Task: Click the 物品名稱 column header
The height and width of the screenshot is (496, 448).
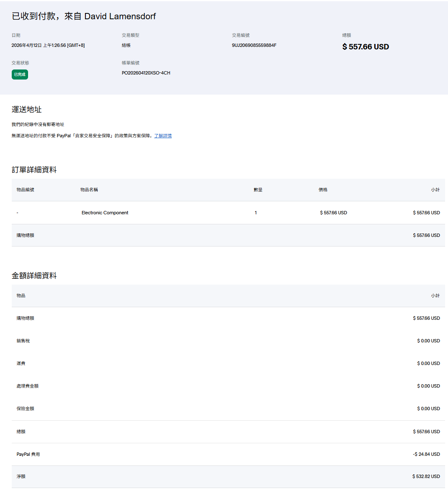Action: 89,190
